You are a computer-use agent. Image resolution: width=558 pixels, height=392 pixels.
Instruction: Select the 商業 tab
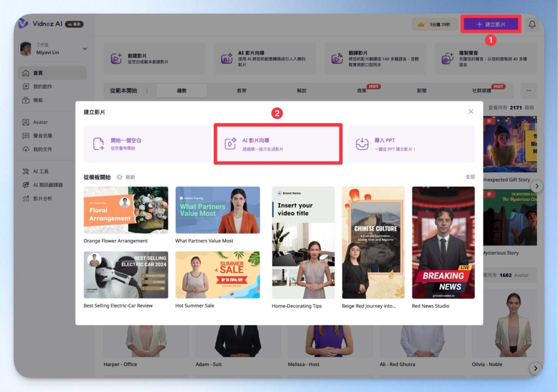[362, 90]
